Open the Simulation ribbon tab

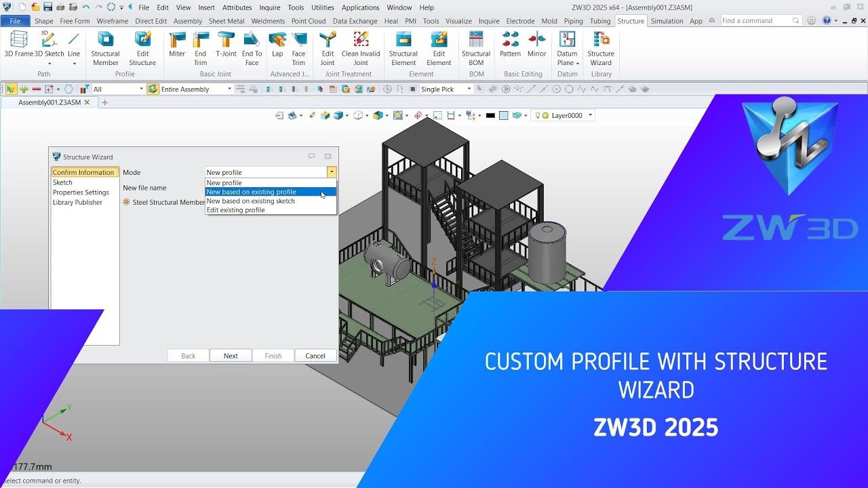(x=667, y=21)
